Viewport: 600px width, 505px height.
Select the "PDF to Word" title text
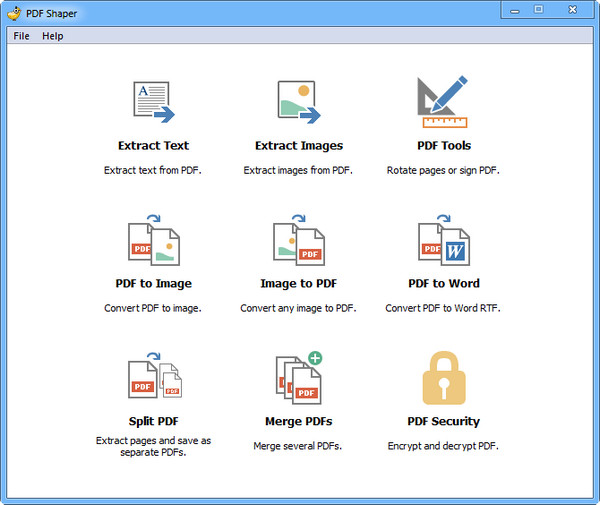click(x=443, y=284)
